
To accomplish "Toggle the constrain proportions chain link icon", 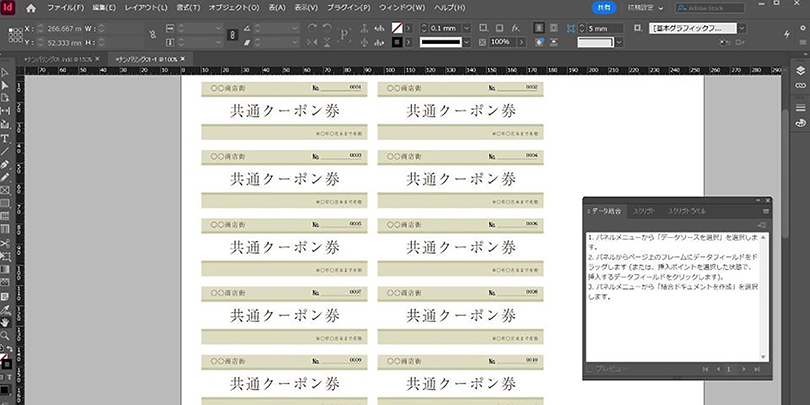I will point(153,36).
